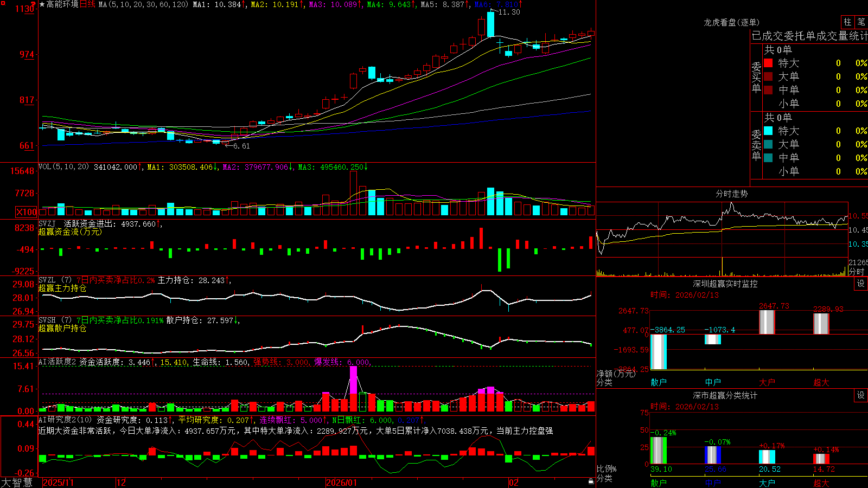Click the 分时走势 panel title

point(732,194)
